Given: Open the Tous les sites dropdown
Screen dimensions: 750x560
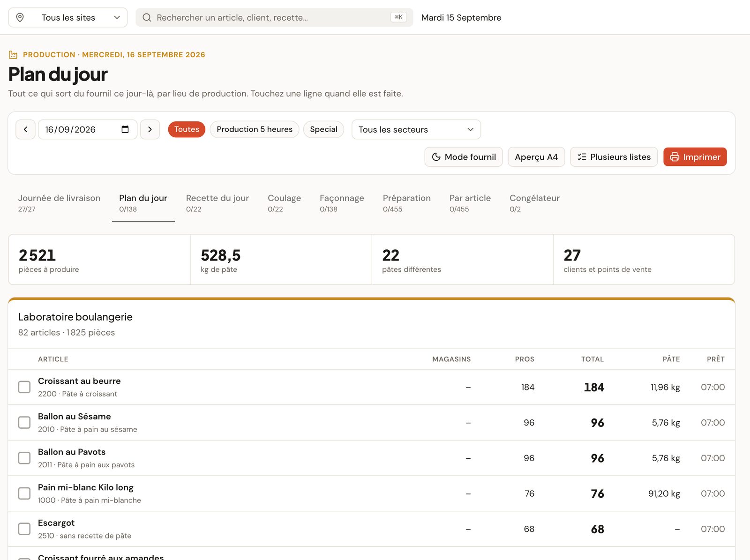Looking at the screenshot, I should point(68,17).
